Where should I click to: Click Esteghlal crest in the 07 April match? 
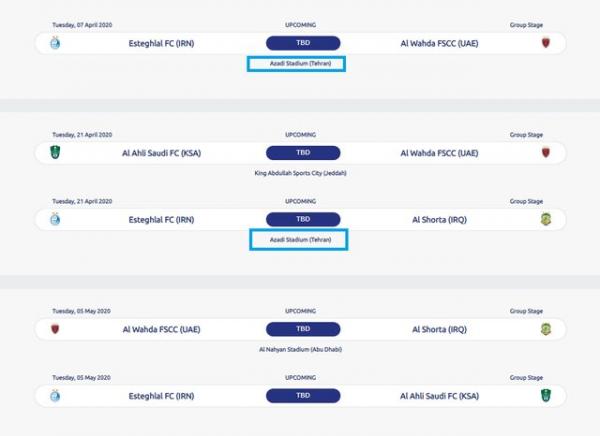[x=55, y=43]
